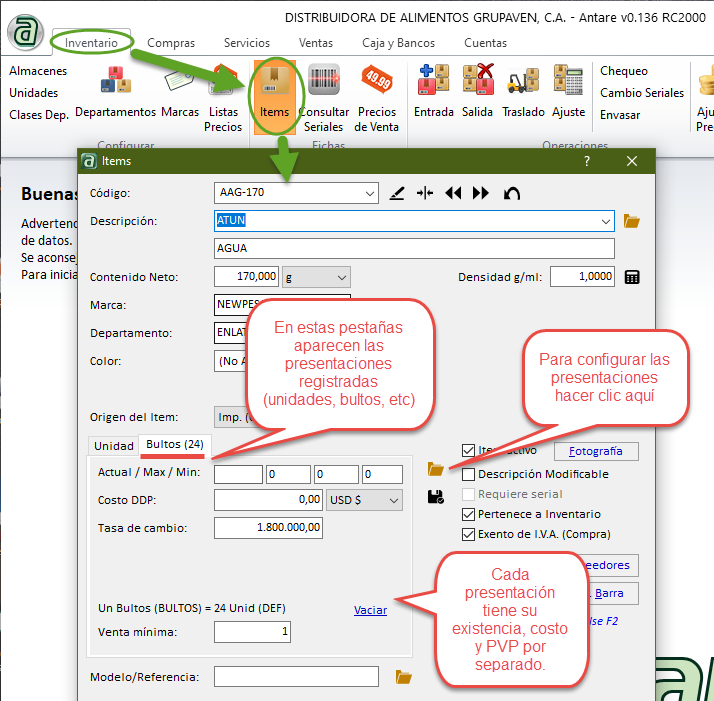Go to the next item arrow
Screen dimensions: 714x701
(481, 193)
